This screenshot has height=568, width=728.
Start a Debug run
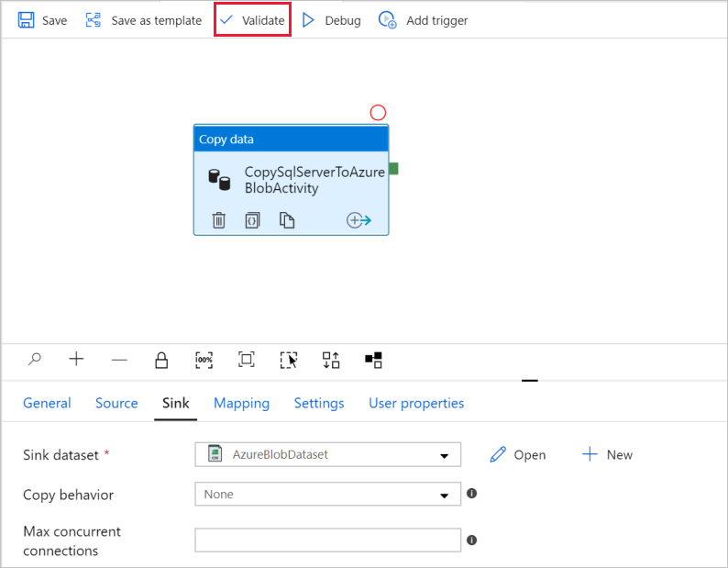click(x=332, y=20)
